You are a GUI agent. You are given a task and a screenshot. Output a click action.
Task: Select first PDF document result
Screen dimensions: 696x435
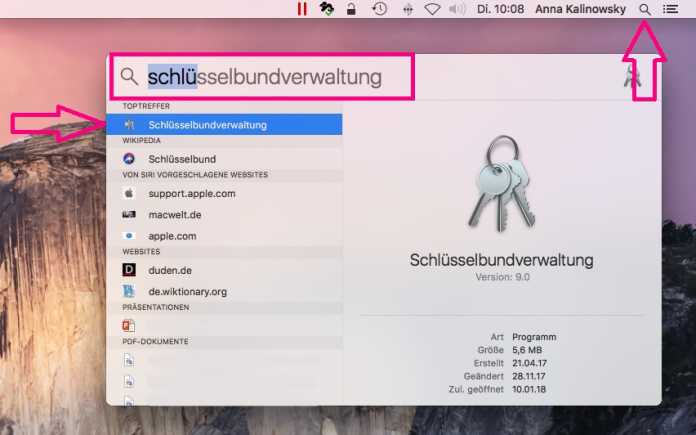[224, 360]
